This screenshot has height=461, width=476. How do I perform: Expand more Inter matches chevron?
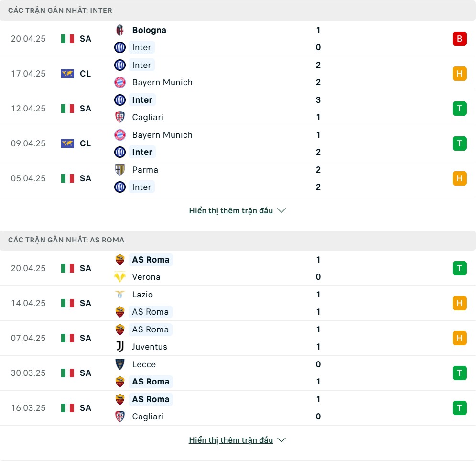(281, 210)
